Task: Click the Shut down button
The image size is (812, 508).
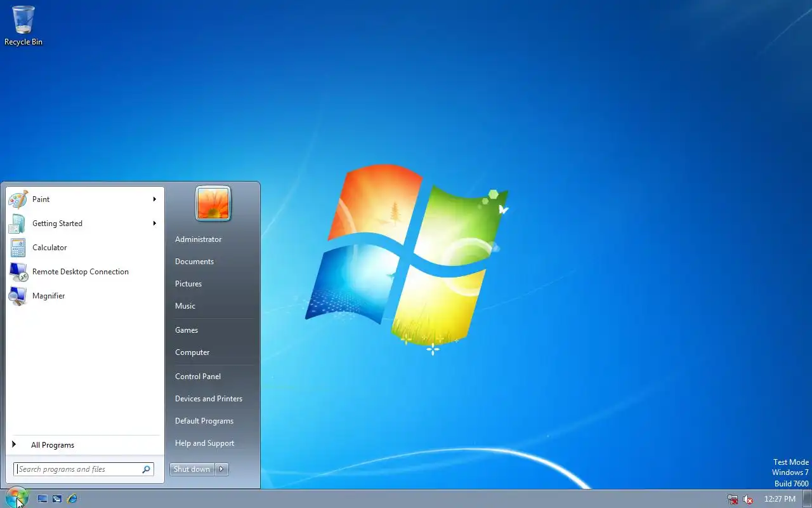Action: 192,469
